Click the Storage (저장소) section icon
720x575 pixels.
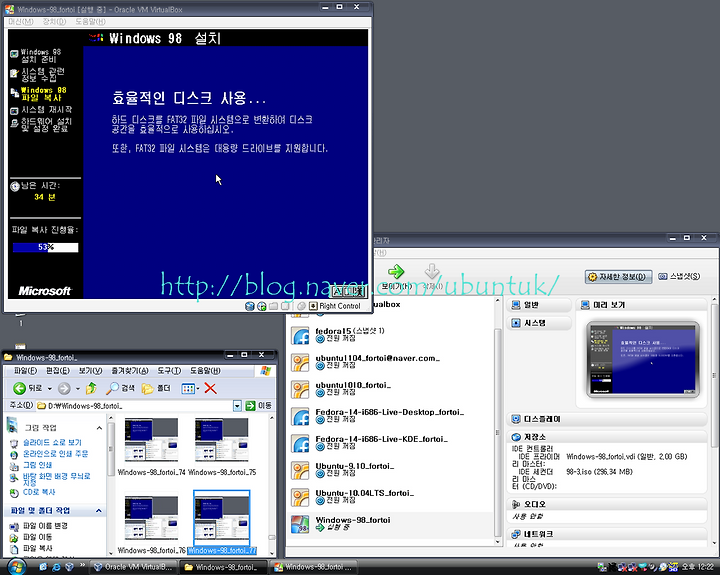[516, 437]
